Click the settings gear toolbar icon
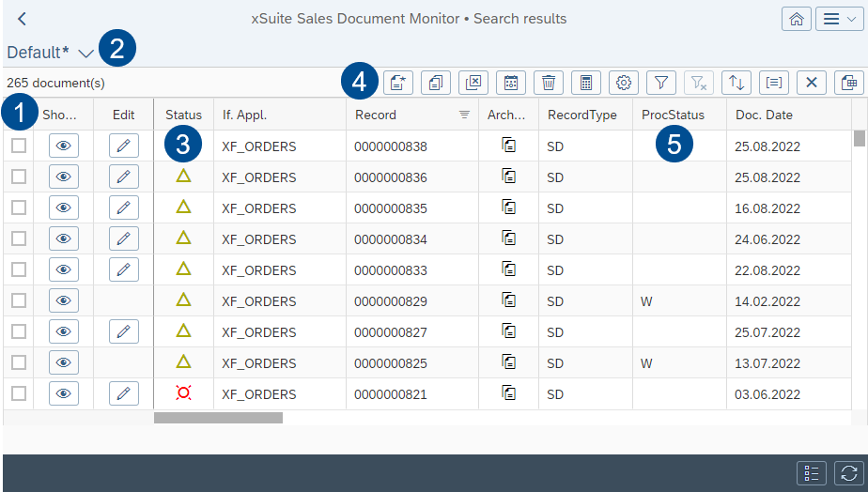 click(624, 83)
